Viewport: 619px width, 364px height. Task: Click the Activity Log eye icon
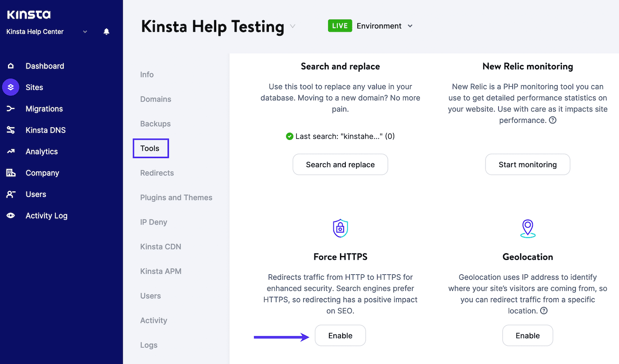[11, 216]
